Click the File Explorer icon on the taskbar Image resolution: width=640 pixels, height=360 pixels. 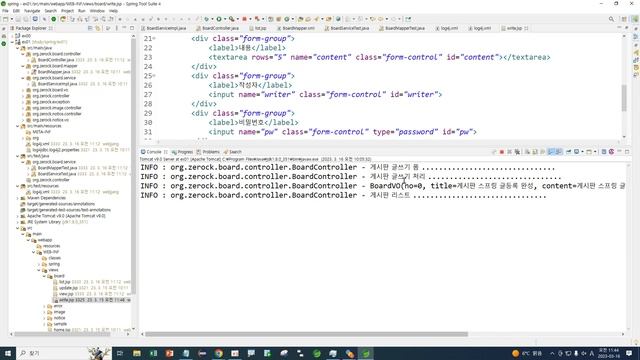(x=137, y=353)
